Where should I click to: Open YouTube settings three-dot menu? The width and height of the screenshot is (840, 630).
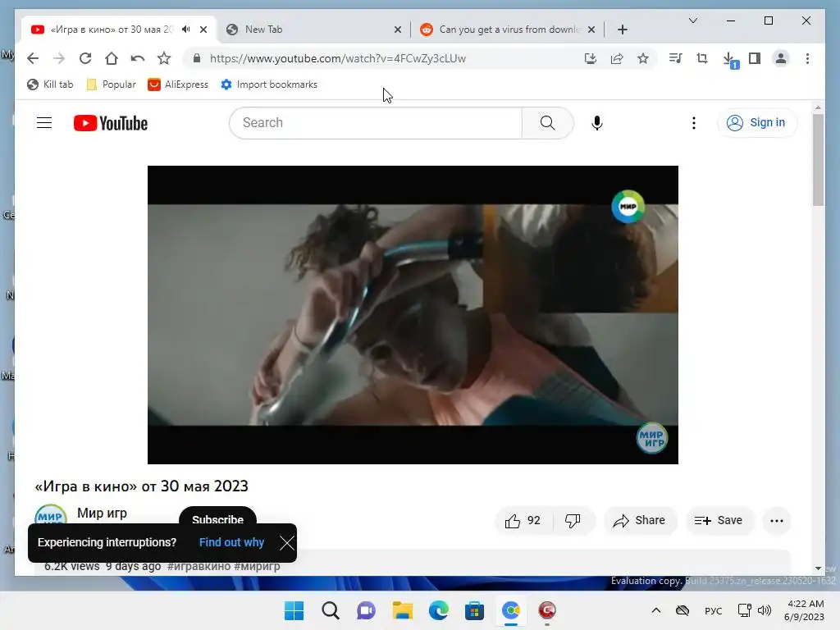(x=694, y=123)
